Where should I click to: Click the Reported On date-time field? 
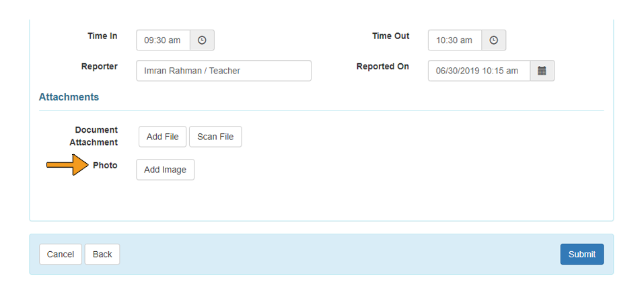click(478, 71)
